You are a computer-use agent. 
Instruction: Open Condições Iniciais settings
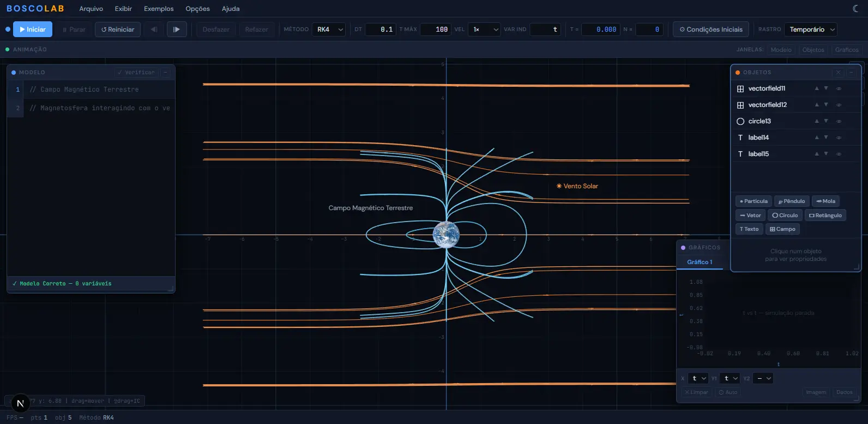pos(710,29)
